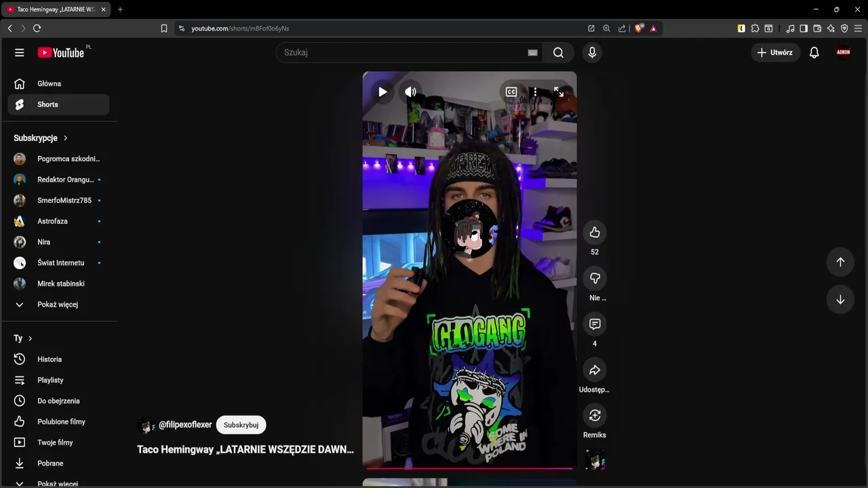This screenshot has width=868, height=488.
Task: Click the Taco Hemingway video title
Action: pos(245,449)
